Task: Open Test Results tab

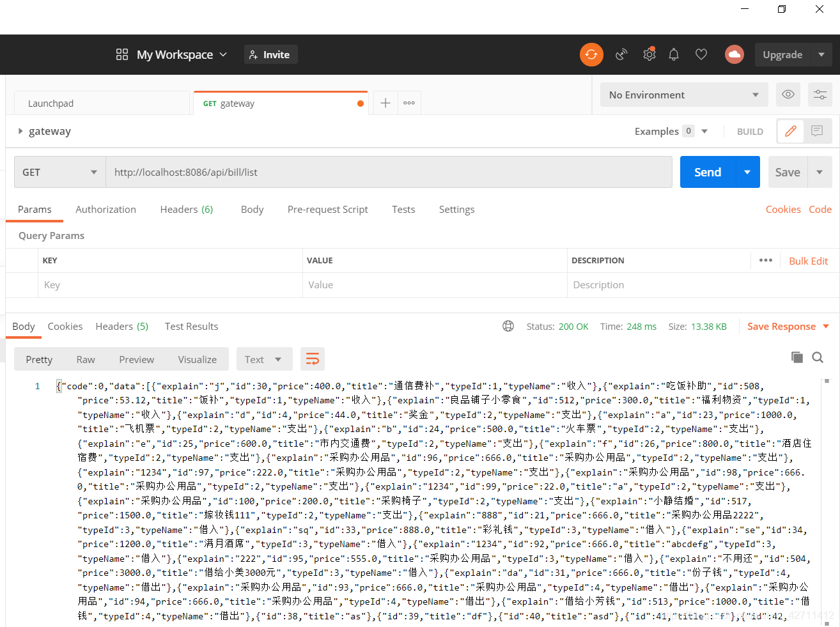Action: pos(191,326)
